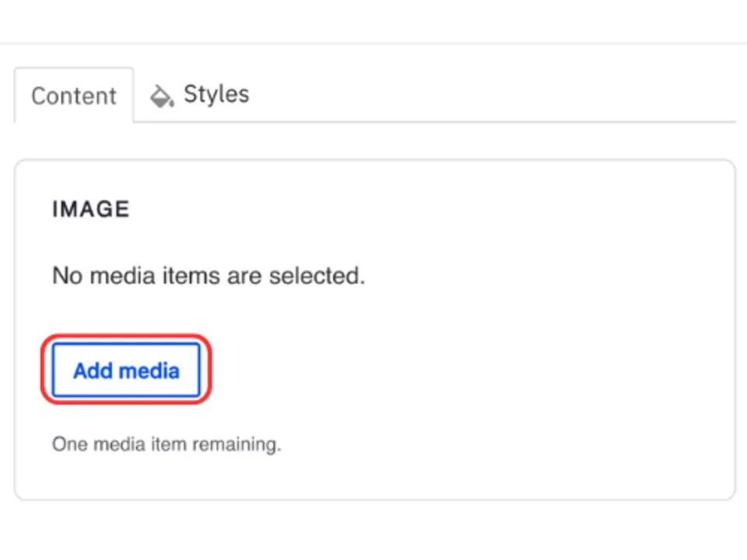Click the word 'Content' in the active tab

point(74,96)
